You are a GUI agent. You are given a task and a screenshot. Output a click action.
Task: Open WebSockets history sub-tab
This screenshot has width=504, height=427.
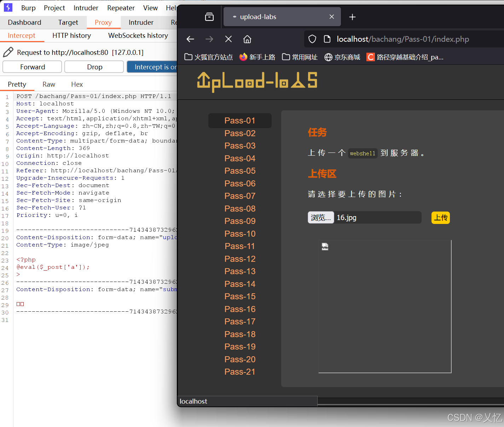(138, 35)
